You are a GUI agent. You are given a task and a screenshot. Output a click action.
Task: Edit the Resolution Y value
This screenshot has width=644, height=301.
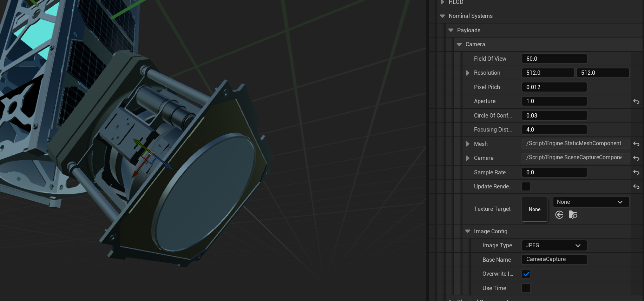tap(603, 73)
